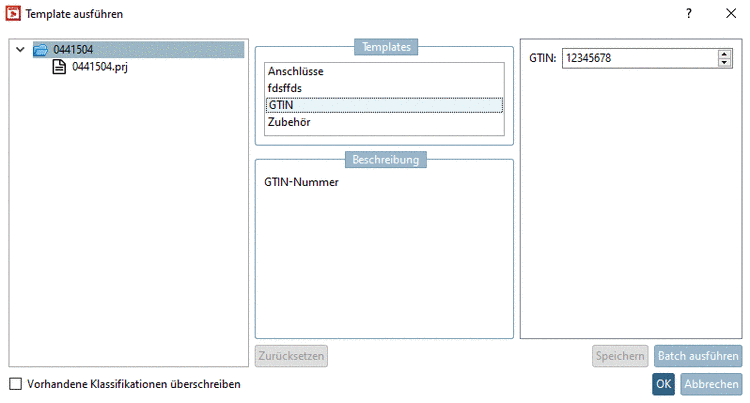Click the 0441504.prj file icon

tap(59, 67)
